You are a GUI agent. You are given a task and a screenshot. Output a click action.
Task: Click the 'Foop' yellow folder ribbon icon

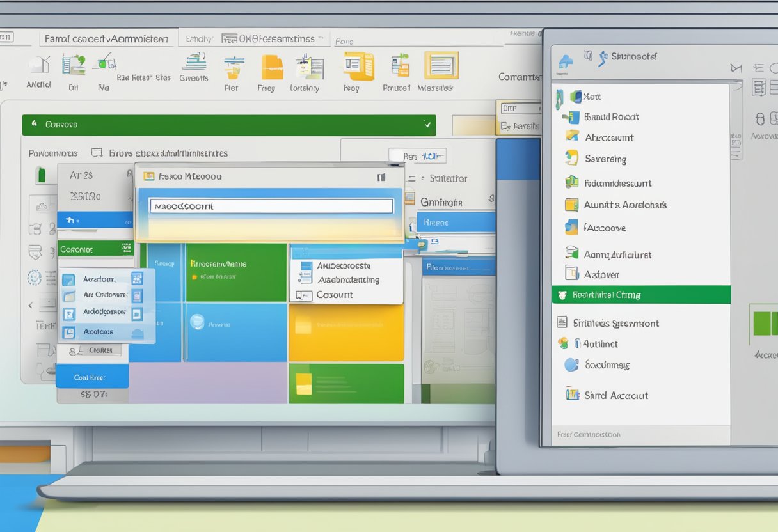[358, 66]
